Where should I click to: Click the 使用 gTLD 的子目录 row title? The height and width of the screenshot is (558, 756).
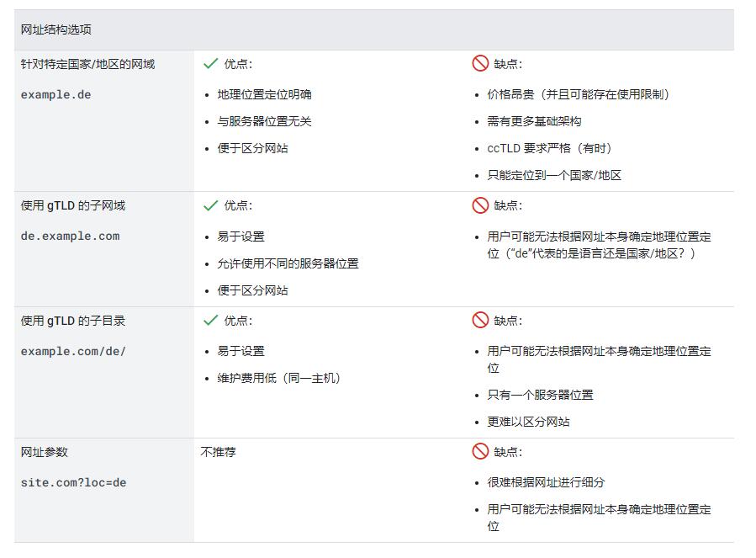(73, 321)
